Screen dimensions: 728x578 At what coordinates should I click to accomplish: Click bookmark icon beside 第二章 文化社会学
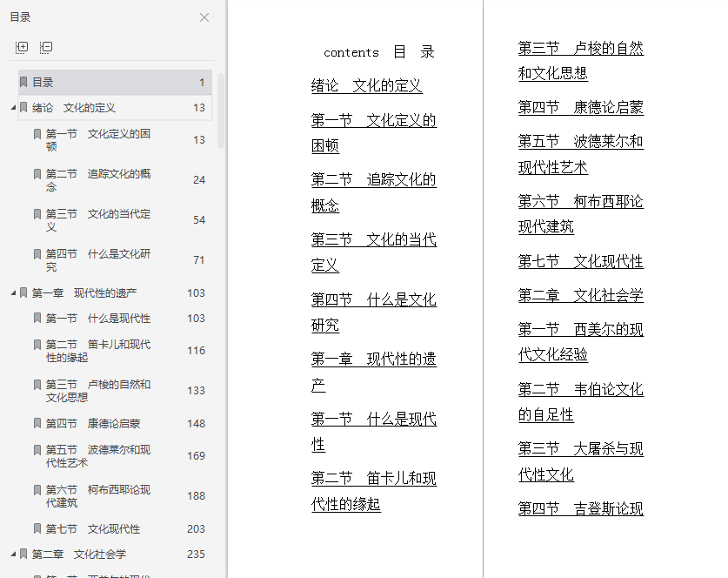(23, 554)
